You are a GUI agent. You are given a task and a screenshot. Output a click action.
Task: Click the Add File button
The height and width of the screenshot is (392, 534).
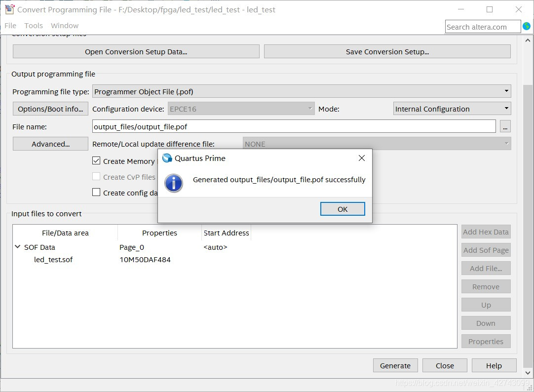coord(486,269)
